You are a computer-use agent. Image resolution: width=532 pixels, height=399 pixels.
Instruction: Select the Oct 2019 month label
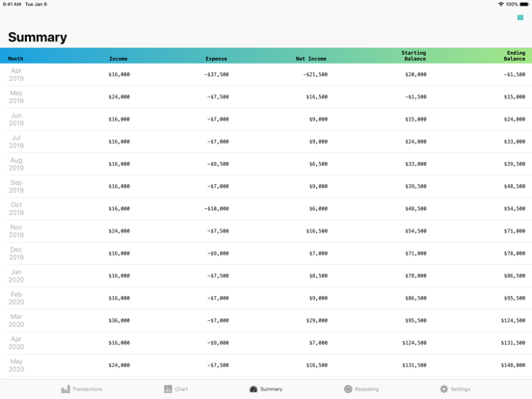point(16,209)
